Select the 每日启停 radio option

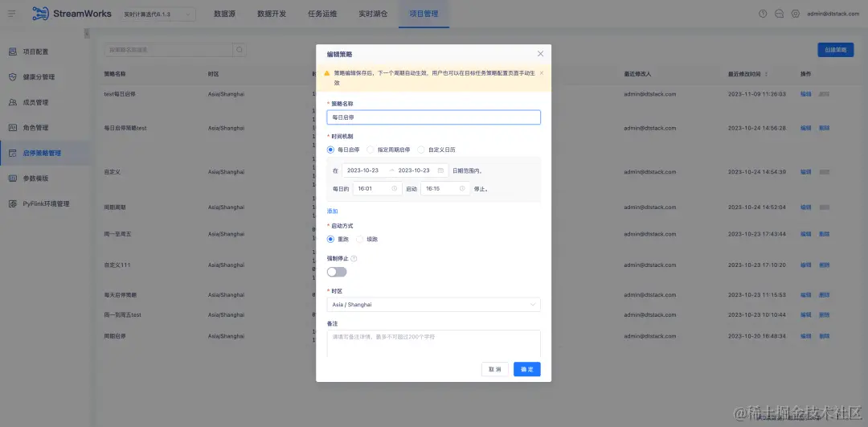(x=330, y=150)
